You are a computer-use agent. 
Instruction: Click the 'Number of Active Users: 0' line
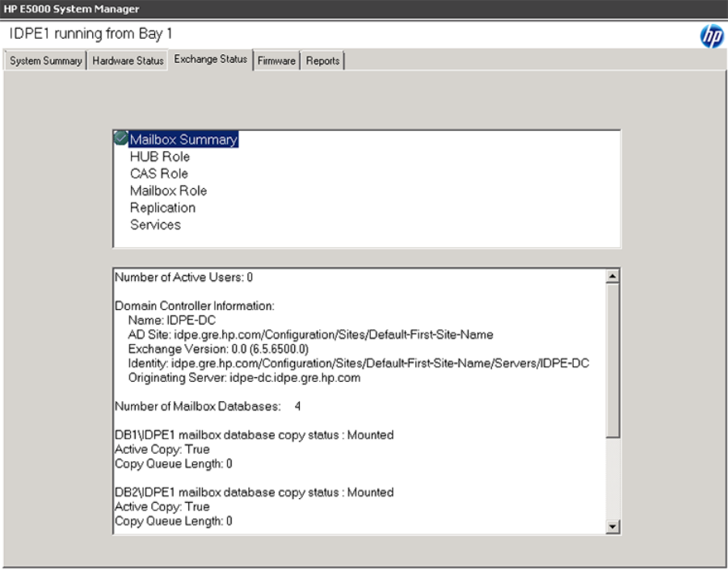(x=184, y=278)
